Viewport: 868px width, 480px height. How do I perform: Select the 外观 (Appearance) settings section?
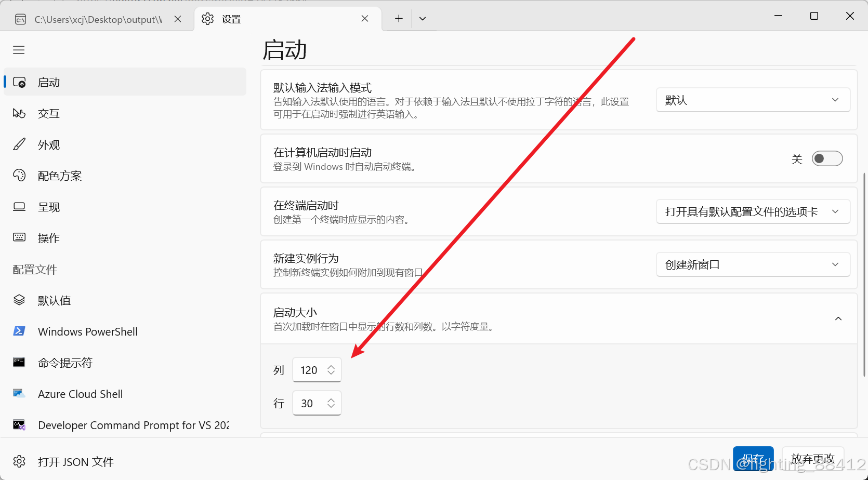pyautogui.click(x=49, y=144)
